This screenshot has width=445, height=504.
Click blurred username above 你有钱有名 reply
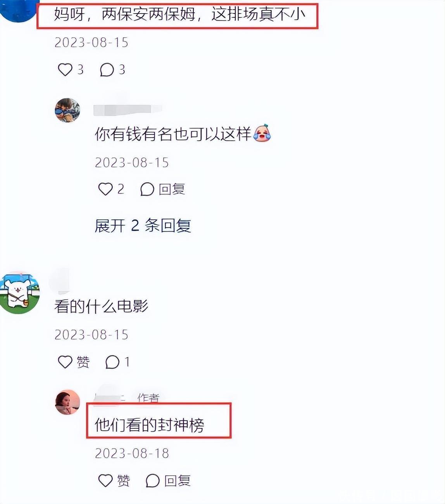tap(128, 110)
